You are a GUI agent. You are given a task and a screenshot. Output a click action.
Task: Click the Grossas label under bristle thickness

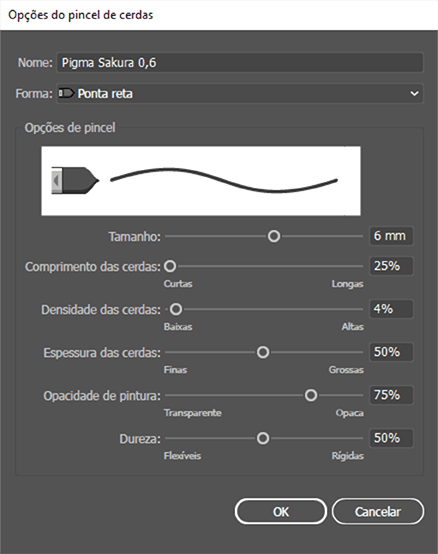coord(346,370)
